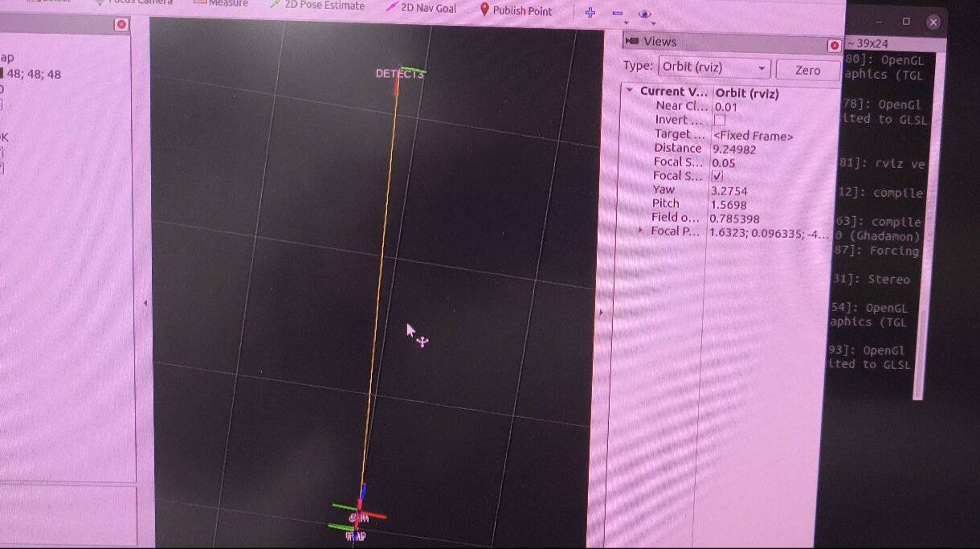The width and height of the screenshot is (980, 549).
Task: Click the minus remove-tool icon
Action: coord(617,14)
